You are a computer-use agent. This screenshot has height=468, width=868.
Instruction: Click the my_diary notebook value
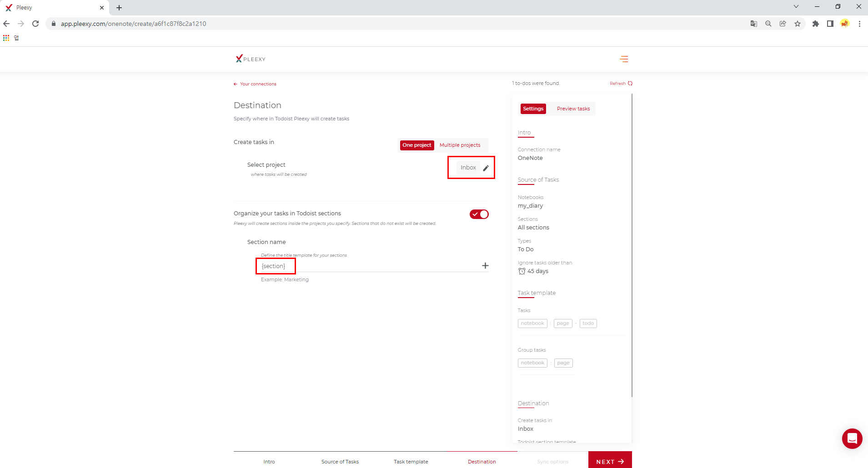(x=530, y=206)
